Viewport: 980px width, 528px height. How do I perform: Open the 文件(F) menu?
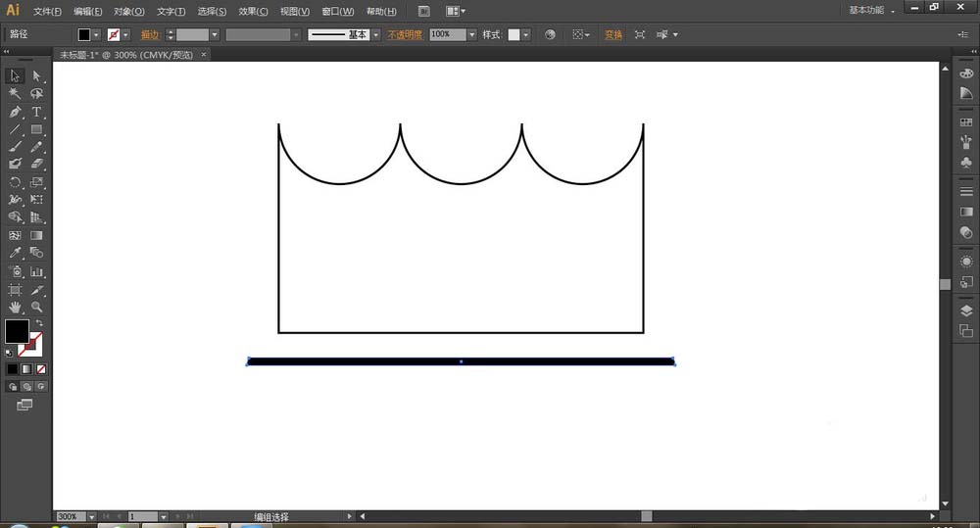[47, 12]
